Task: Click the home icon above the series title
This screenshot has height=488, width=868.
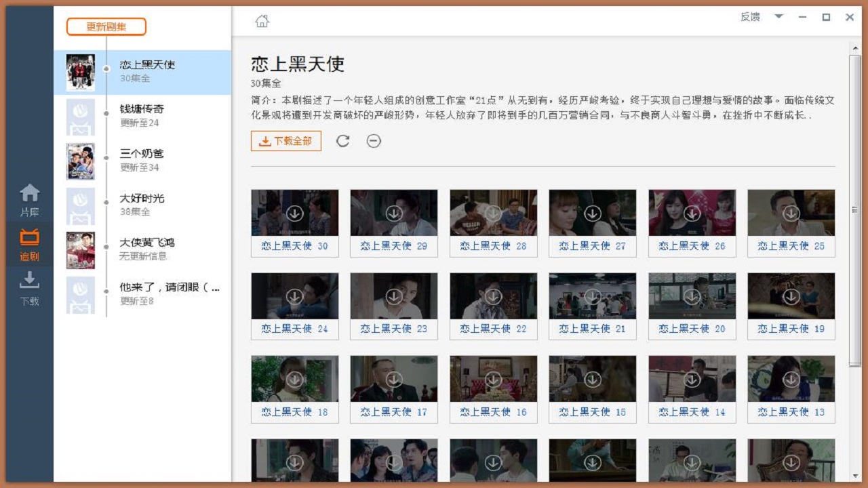Action: tap(262, 21)
